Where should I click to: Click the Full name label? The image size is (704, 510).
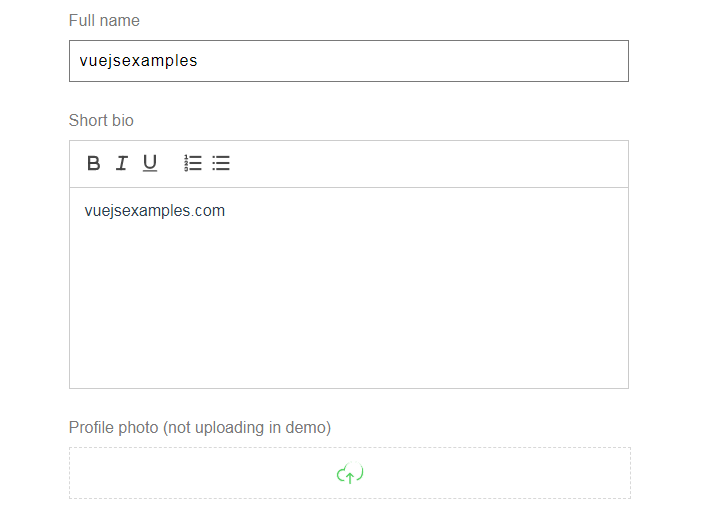[x=104, y=20]
